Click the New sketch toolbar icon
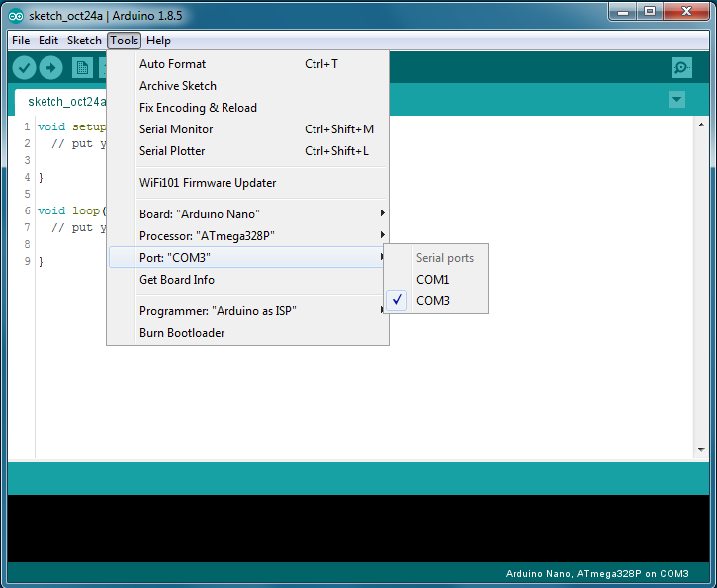The image size is (717, 588). coord(82,68)
